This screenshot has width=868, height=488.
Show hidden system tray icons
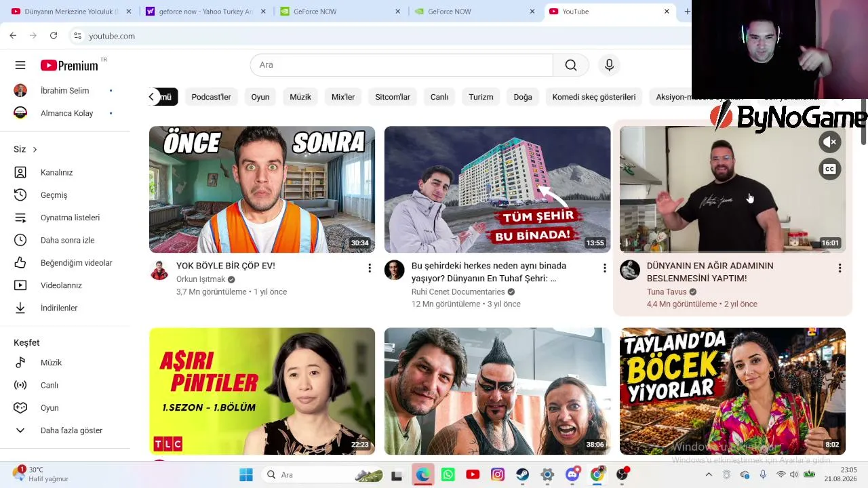click(x=709, y=474)
